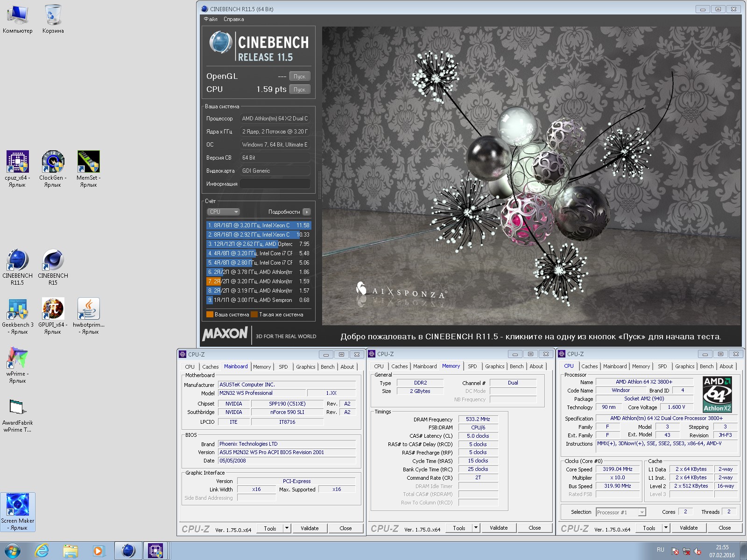Expand Tools dropdown arrow in middle CPU-Z
The image size is (747, 560).
click(476, 528)
